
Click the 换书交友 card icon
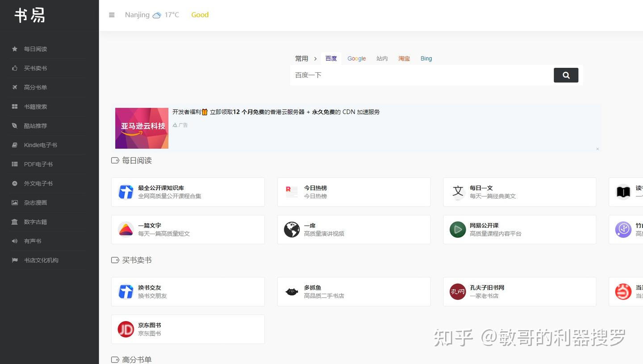click(x=126, y=292)
